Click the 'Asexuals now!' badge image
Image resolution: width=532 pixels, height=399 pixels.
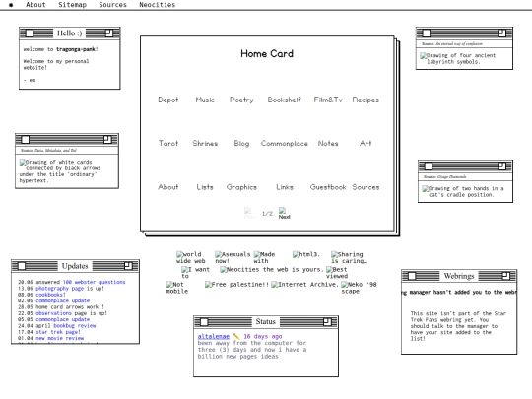(x=233, y=257)
